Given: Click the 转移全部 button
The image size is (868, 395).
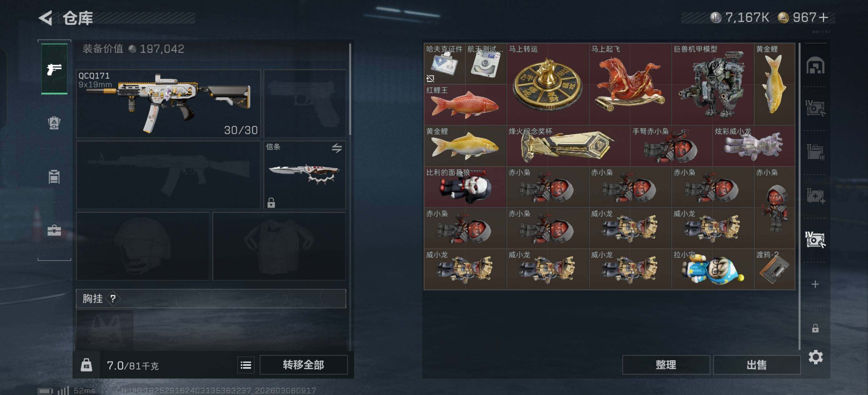Looking at the screenshot, I should [x=303, y=365].
